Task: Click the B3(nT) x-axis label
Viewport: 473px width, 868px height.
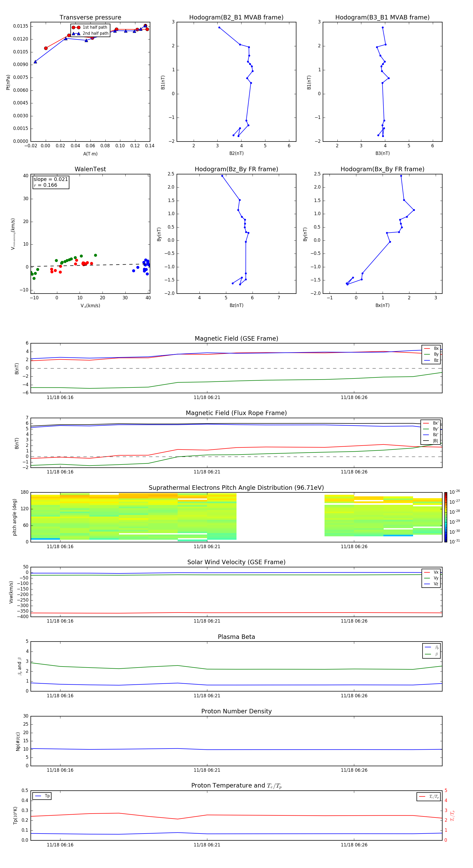Action: pyautogui.click(x=382, y=154)
